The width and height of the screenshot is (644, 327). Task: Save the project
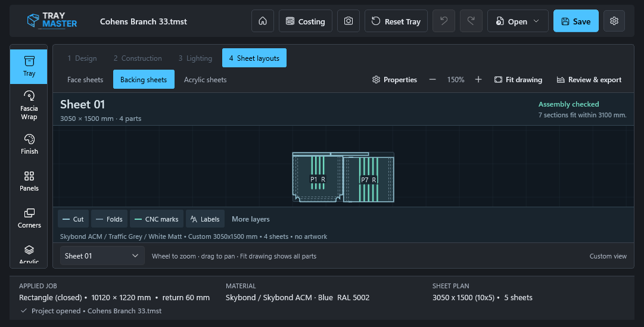[576, 21]
